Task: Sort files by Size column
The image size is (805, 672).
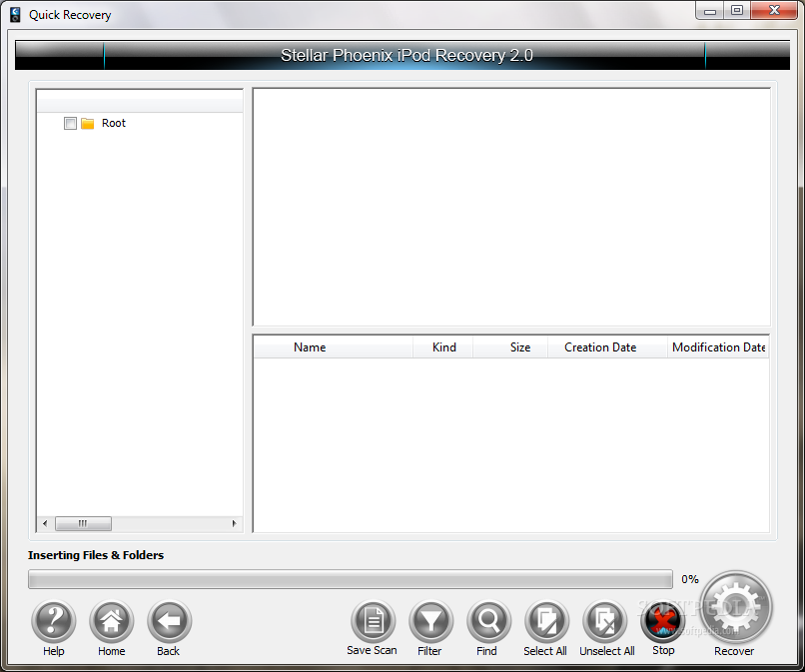Action: 510,347
